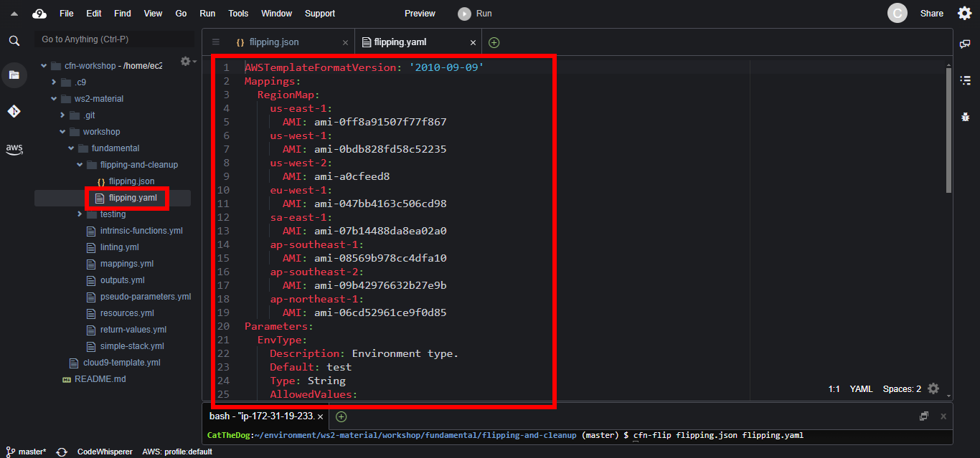Viewport: 980px width, 458px height.
Task: Click the Cloud9 logo icon in menu bar
Action: pyautogui.click(x=39, y=14)
